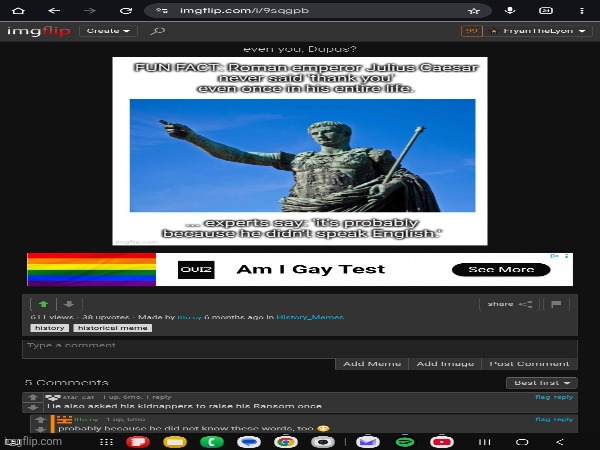Open the ad choices icon on banner
The height and width of the screenshot is (450, 600).
(553, 256)
